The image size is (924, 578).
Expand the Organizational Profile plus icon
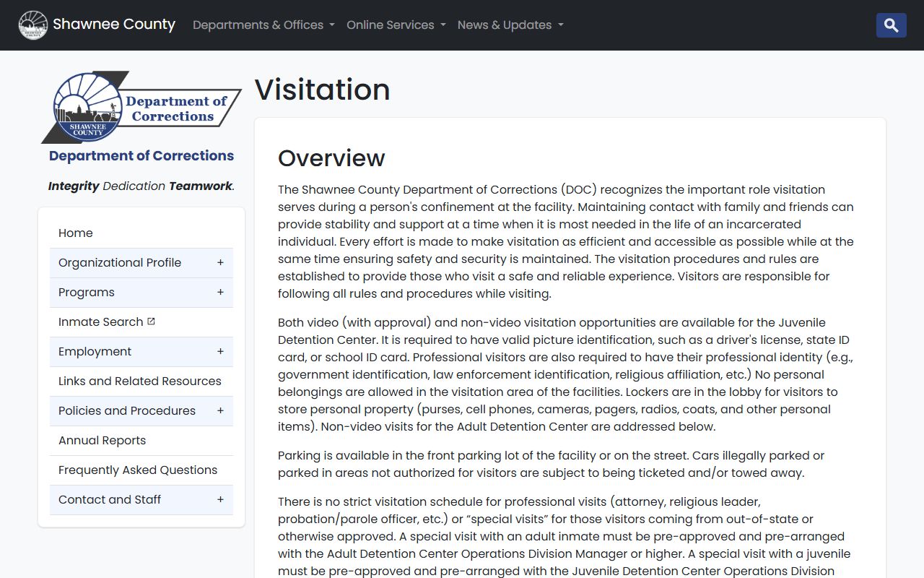pyautogui.click(x=220, y=262)
